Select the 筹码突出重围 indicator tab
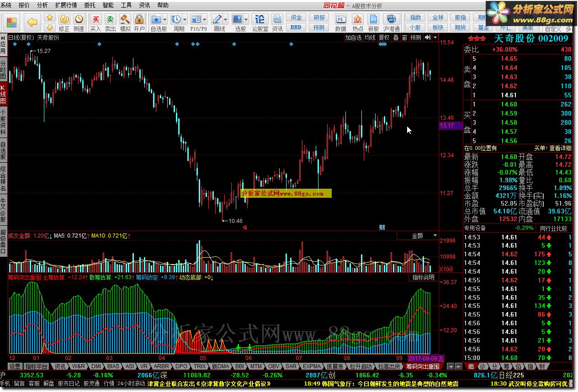Image resolution: width=578 pixels, height=392 pixels. [x=423, y=366]
